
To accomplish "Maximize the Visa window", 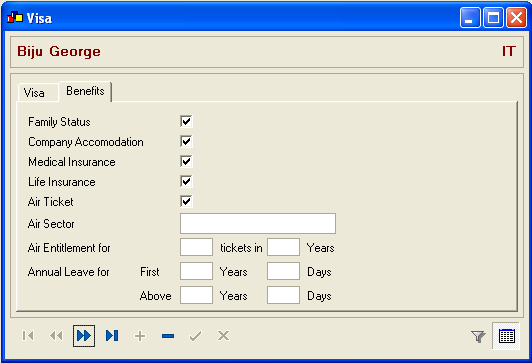I will click(x=493, y=17).
